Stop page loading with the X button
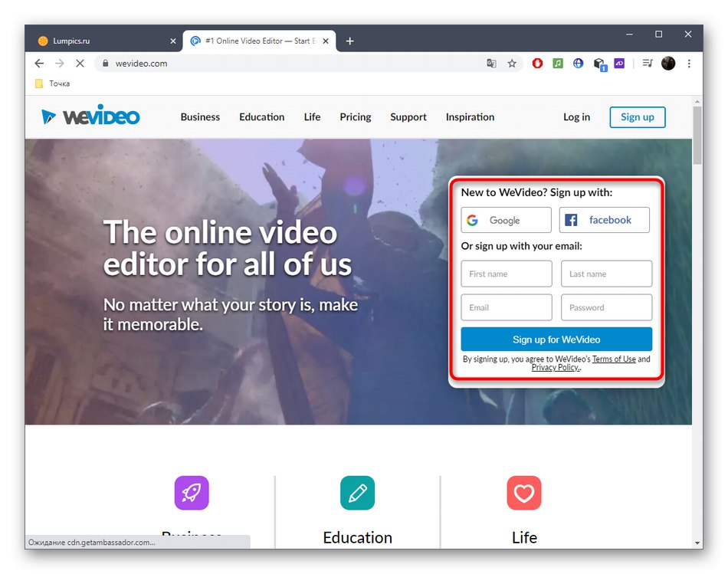This screenshot has width=728, height=574. click(80, 63)
